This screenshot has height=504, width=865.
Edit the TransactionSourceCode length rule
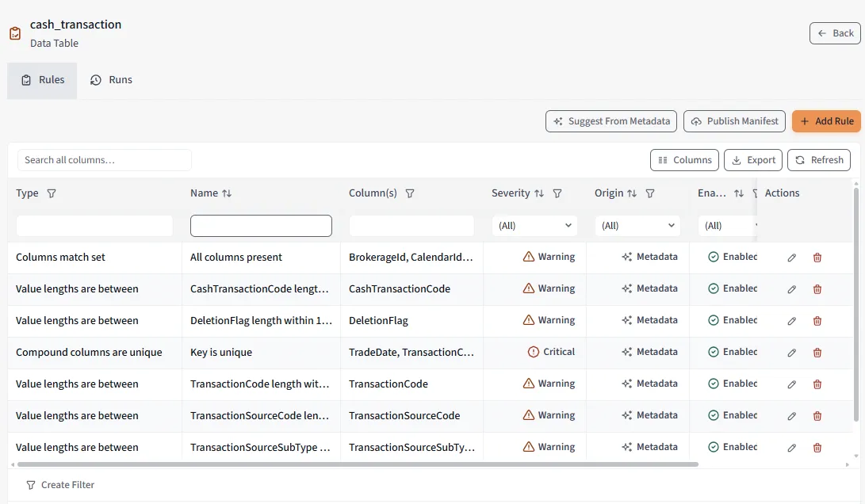[791, 416]
